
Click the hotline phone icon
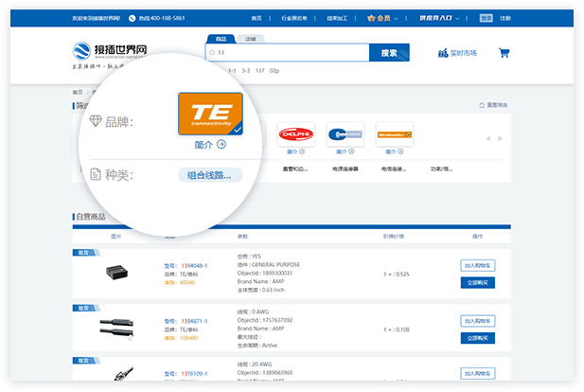132,18
